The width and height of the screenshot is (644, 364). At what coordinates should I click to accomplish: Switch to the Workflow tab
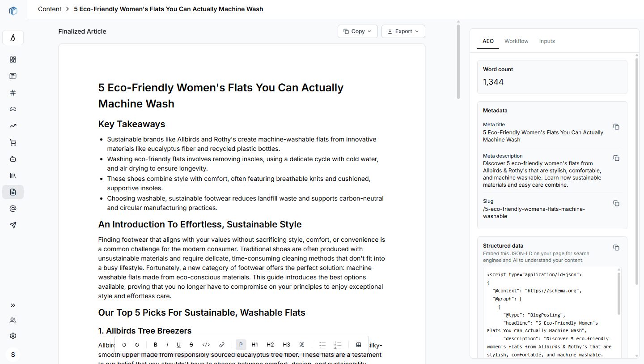click(516, 41)
